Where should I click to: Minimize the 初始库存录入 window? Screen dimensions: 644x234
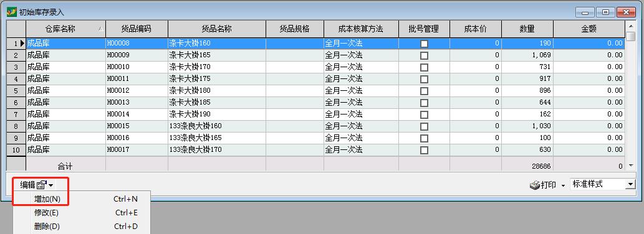point(584,12)
